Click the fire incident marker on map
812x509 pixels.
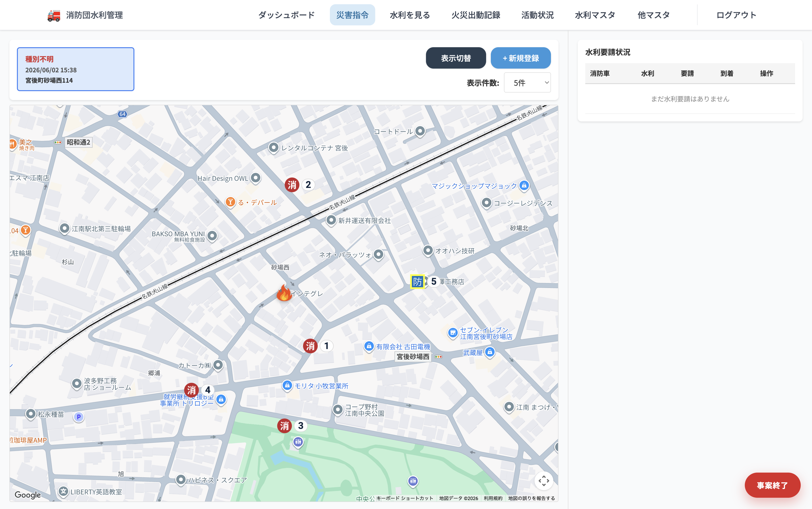click(x=284, y=292)
